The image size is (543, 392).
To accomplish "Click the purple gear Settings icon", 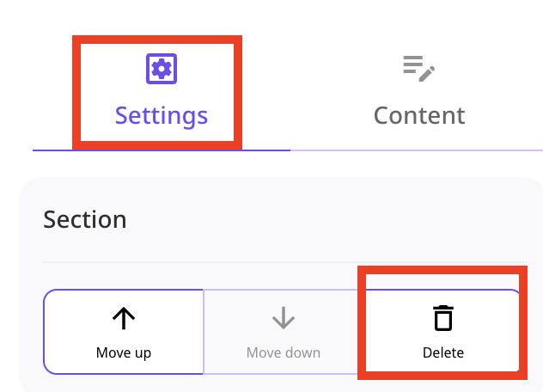I will [x=162, y=69].
